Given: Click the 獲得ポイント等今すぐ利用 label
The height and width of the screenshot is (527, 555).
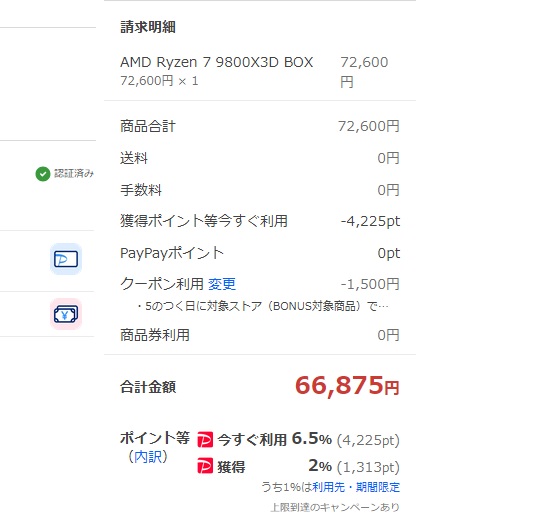Looking at the screenshot, I should 204,221.
